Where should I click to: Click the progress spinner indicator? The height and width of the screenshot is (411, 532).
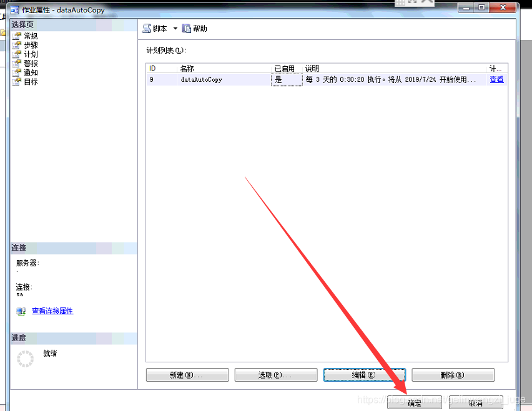pos(26,359)
